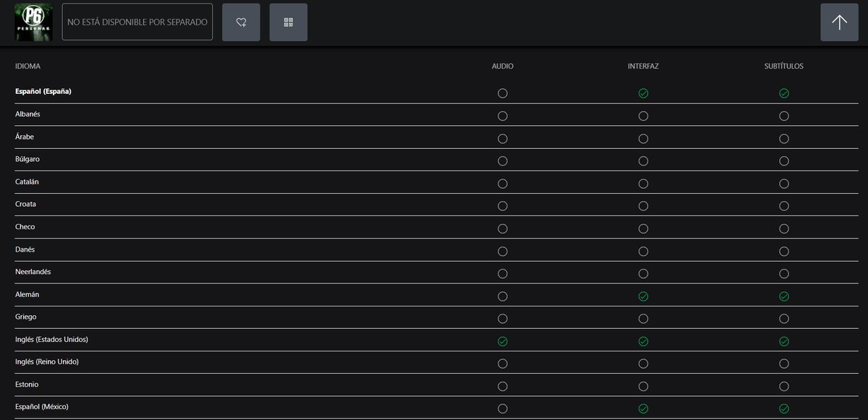The image size is (868, 420).
Task: Click the wishlist heart icon button
Action: coord(241,22)
